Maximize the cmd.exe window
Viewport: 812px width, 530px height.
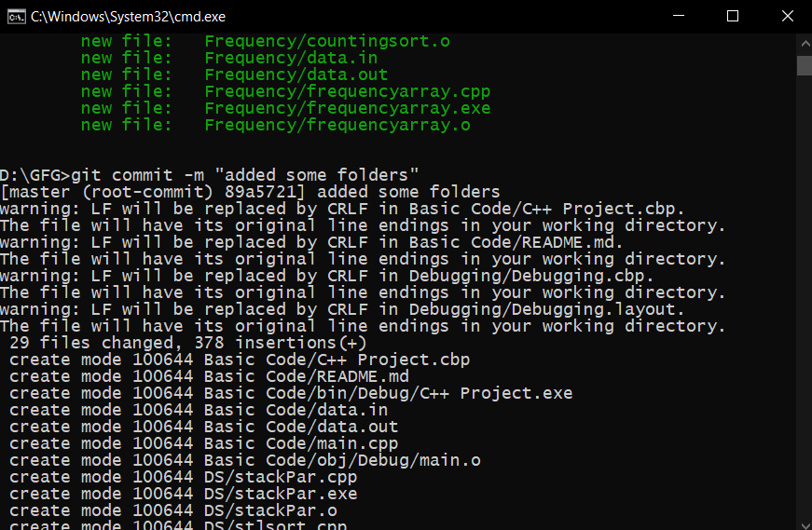[x=732, y=16]
